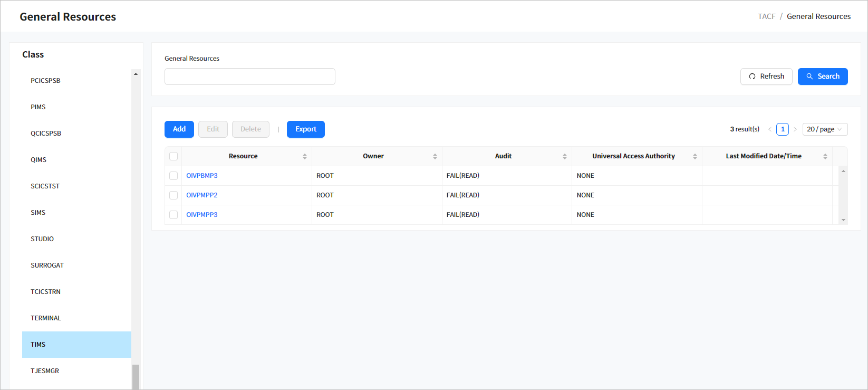
Task: Sort table by Resource column
Action: [304, 156]
